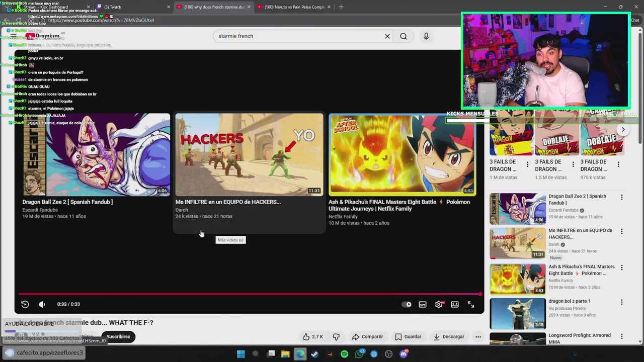
Task: Open File Explorer from taskbar
Action: 285,354
